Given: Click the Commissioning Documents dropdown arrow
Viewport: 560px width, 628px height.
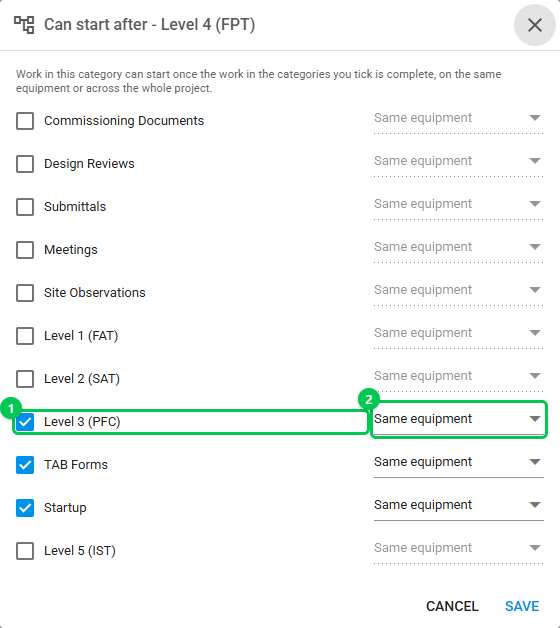Looking at the screenshot, I should point(535,118).
